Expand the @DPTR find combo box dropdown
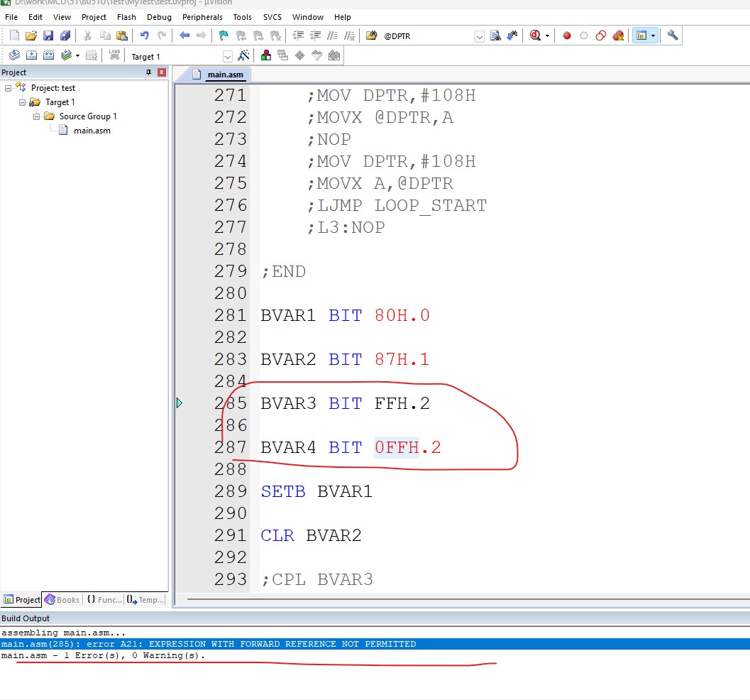The height and width of the screenshot is (700, 750). (x=479, y=35)
